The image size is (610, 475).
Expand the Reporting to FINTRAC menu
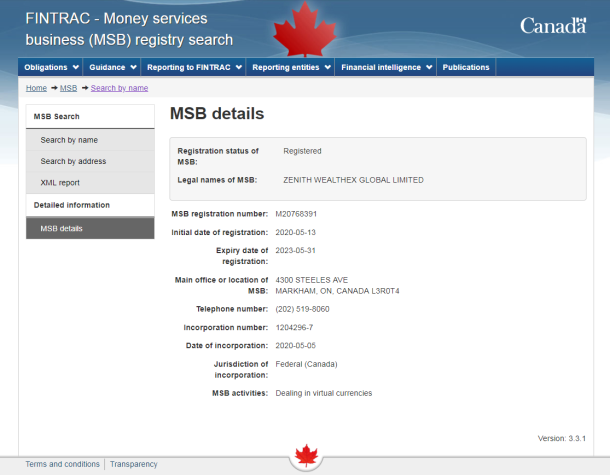194,68
